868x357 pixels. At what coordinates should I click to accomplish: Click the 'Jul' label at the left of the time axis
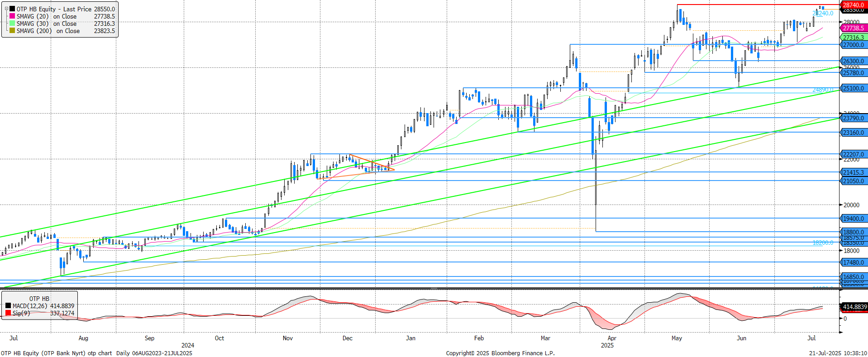[x=14, y=338]
